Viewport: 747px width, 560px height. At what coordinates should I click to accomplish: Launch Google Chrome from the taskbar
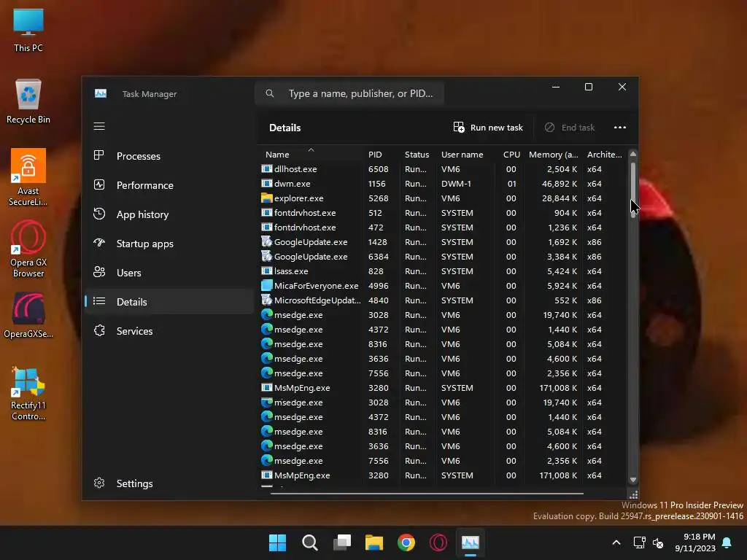406,542
